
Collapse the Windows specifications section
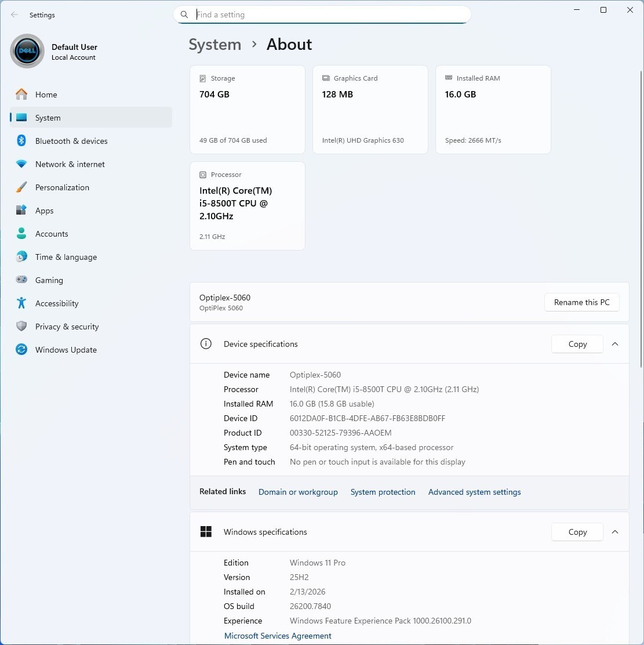click(615, 532)
